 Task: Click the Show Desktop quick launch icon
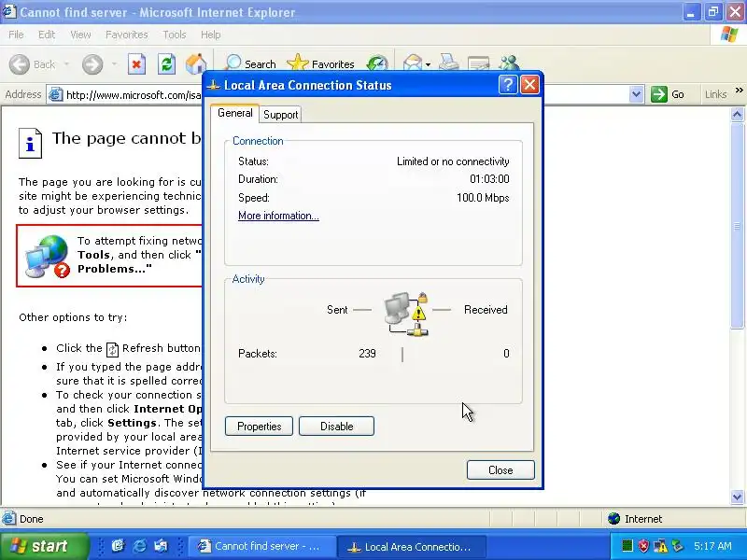(118, 546)
